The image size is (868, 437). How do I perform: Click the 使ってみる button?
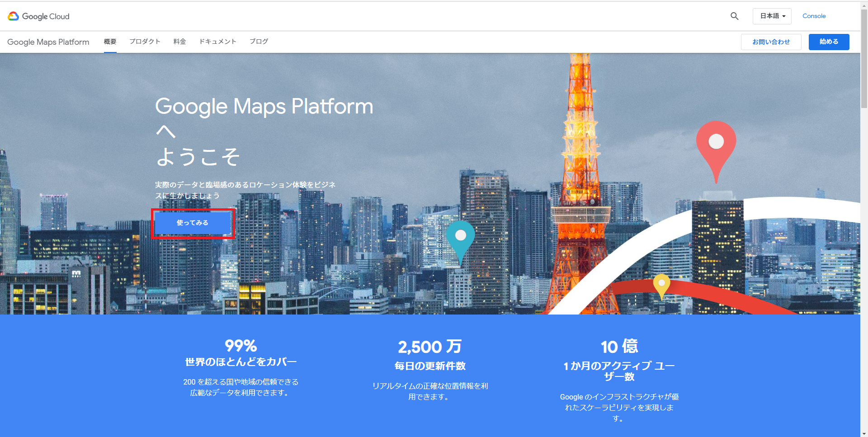(193, 223)
